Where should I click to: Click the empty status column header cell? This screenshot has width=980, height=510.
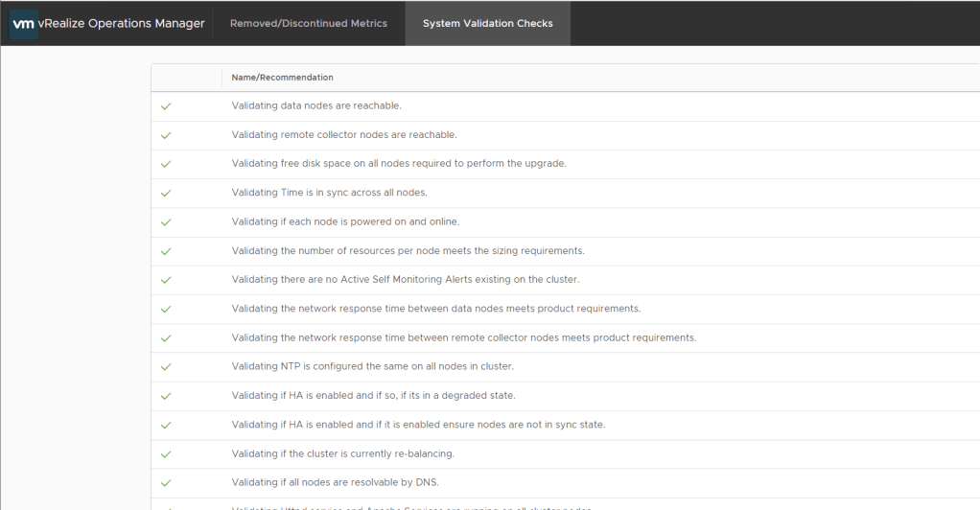(x=186, y=78)
